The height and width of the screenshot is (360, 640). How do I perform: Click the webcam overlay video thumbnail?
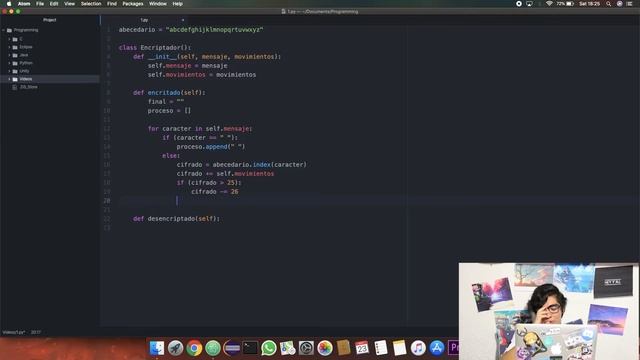549,311
